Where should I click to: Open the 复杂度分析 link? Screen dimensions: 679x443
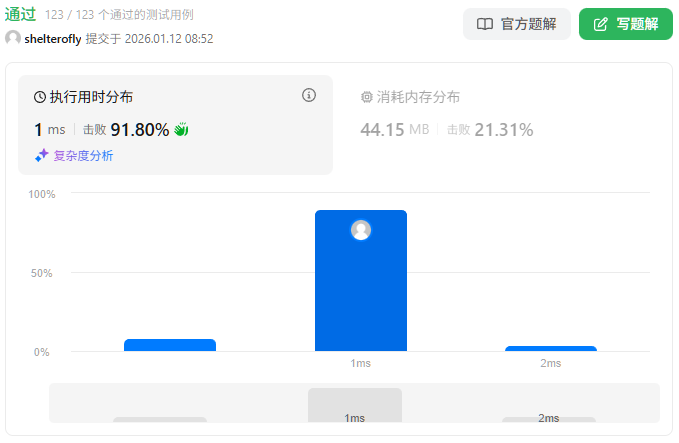[83, 155]
